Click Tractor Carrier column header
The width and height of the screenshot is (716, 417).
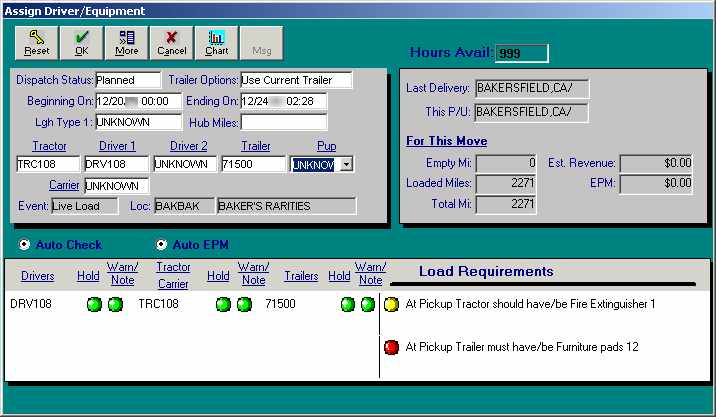(x=174, y=275)
